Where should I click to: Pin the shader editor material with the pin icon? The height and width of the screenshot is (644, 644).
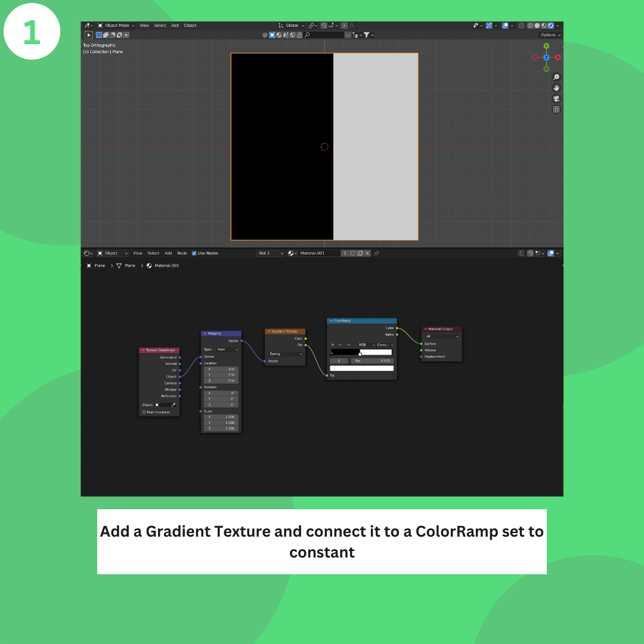[x=376, y=253]
